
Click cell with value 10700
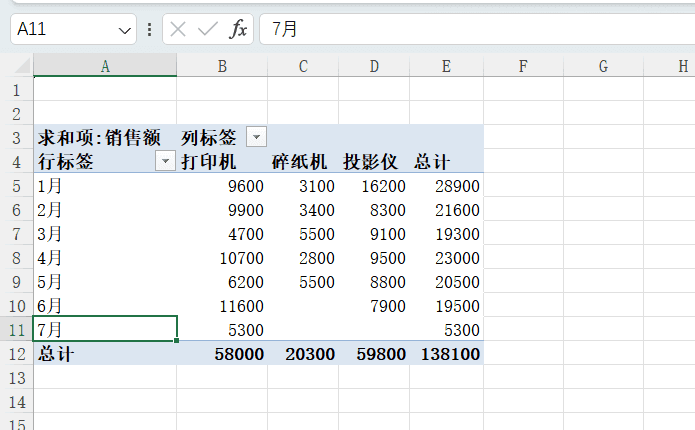click(222, 258)
